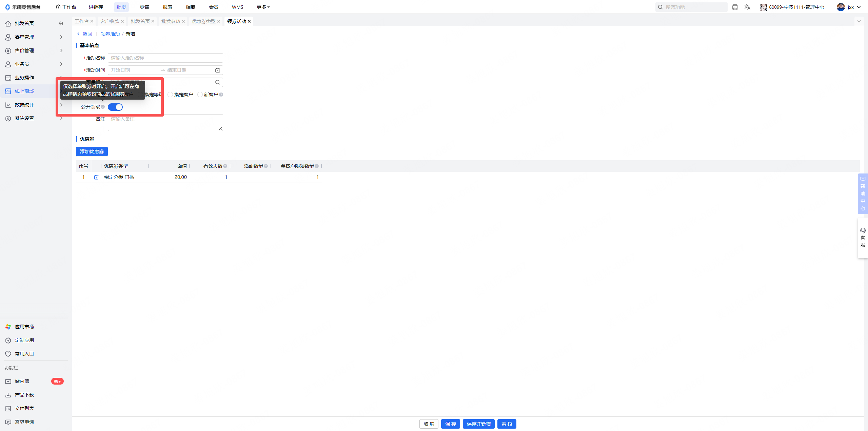The image size is (868, 431).
Task: Click the language translation icon
Action: 747,7
